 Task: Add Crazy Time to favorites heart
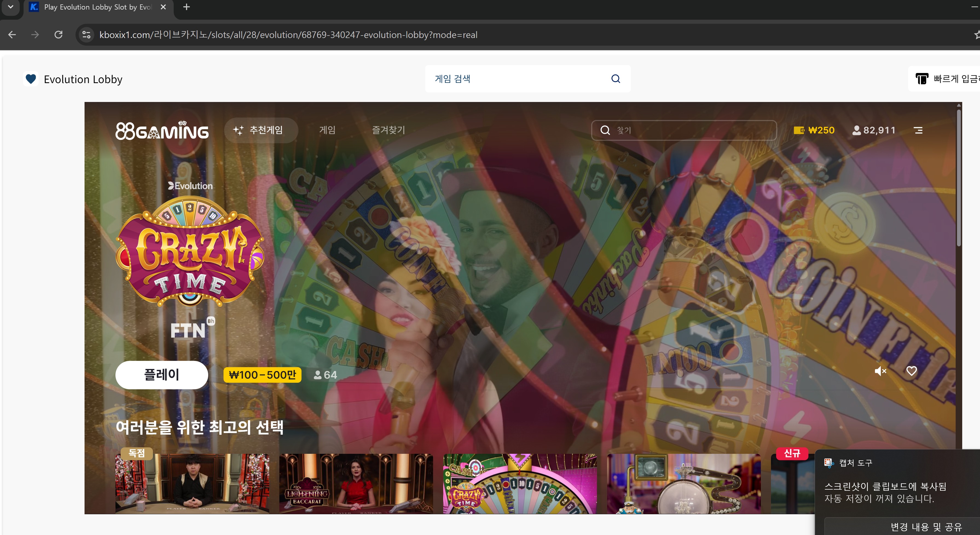click(x=912, y=371)
